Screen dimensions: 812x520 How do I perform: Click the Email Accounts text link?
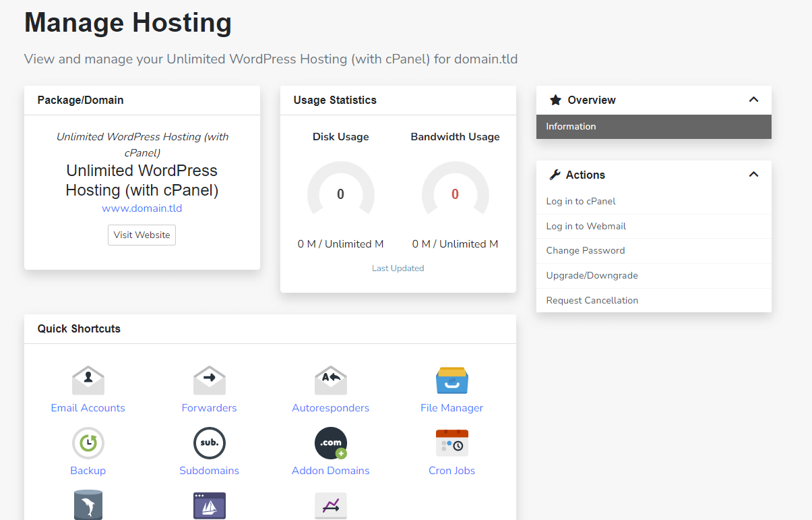[88, 408]
